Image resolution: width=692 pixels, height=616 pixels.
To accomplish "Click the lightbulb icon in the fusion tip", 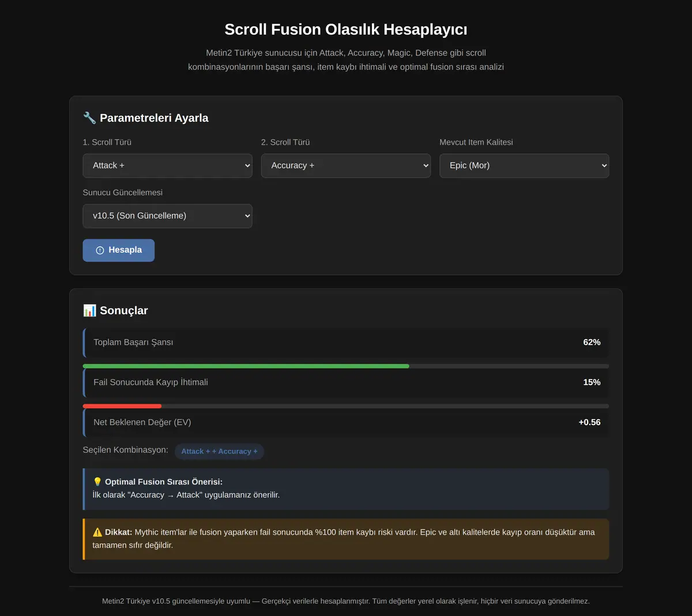I will 97,482.
